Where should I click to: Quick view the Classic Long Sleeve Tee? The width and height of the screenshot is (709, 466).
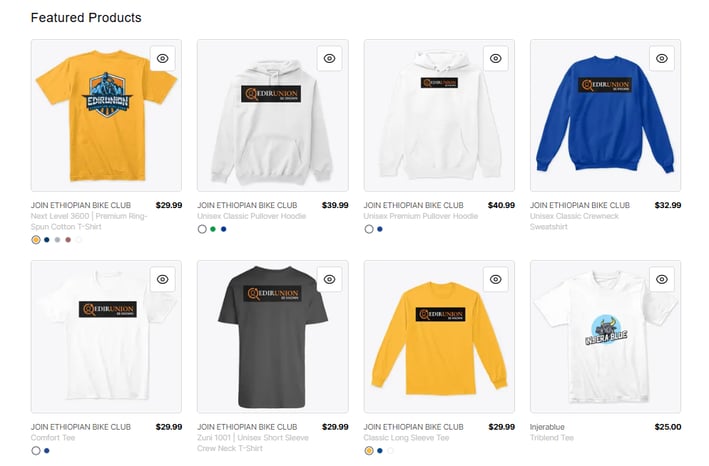496,279
